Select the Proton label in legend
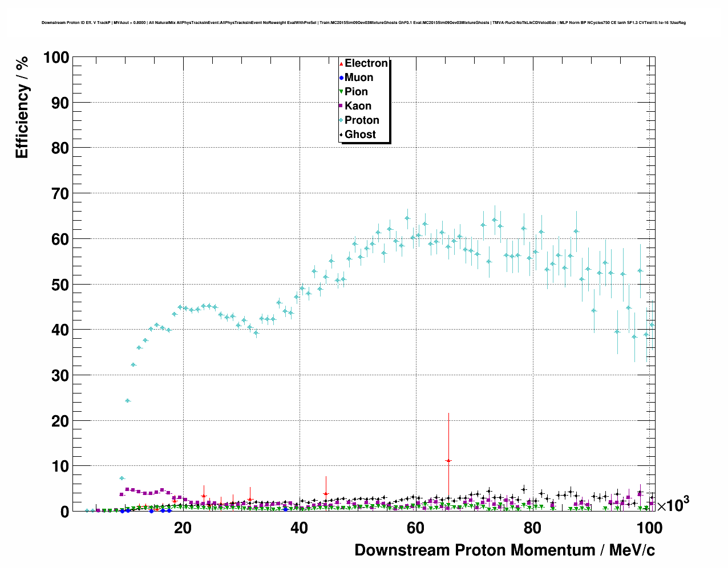This screenshot has width=728, height=568. pos(362,120)
